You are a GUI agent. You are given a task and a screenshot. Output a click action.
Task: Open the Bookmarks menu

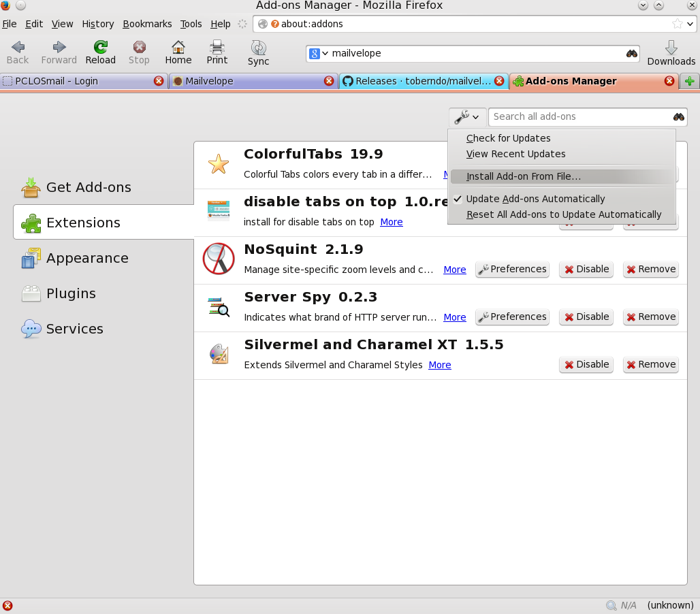pos(147,24)
